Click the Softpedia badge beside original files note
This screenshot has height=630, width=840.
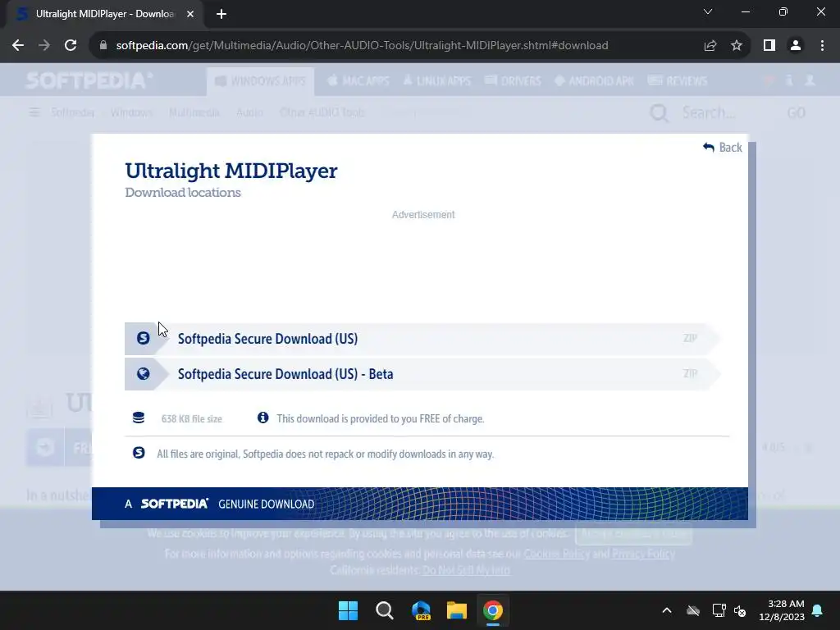pos(138,453)
